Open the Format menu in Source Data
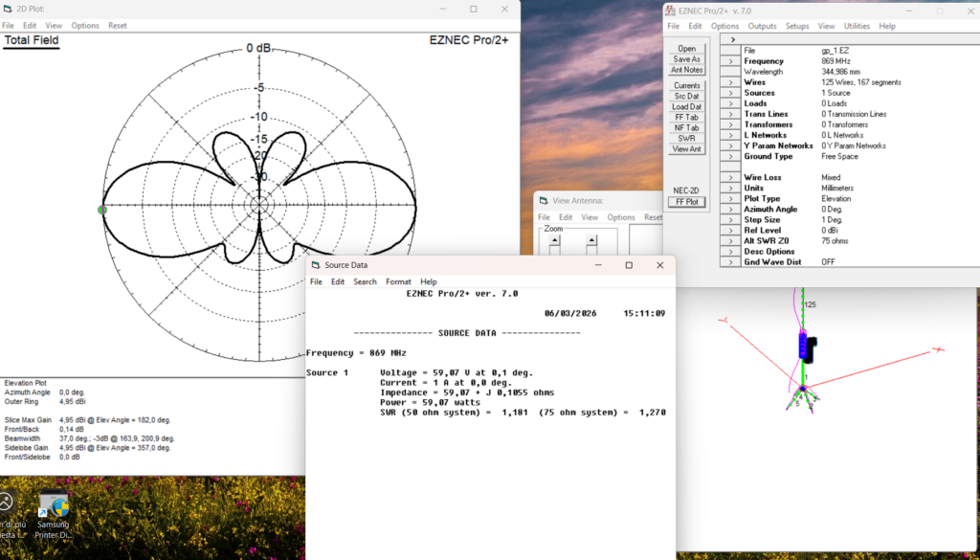 click(398, 281)
